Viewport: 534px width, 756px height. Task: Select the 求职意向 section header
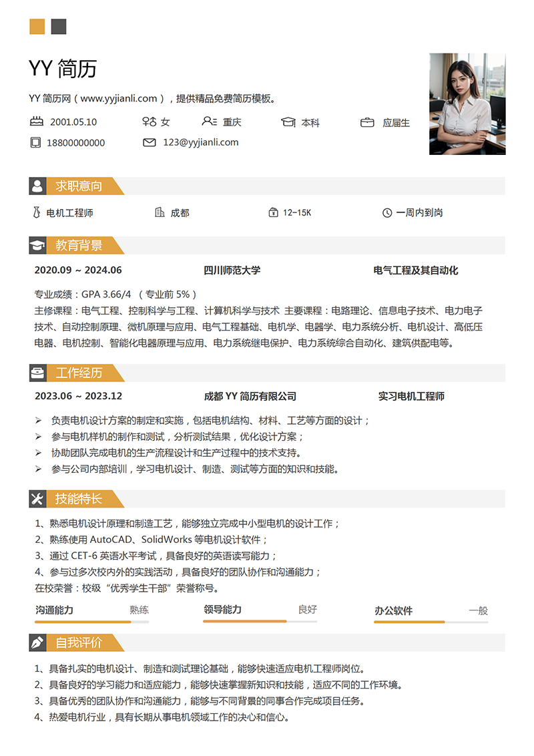tap(267, 186)
